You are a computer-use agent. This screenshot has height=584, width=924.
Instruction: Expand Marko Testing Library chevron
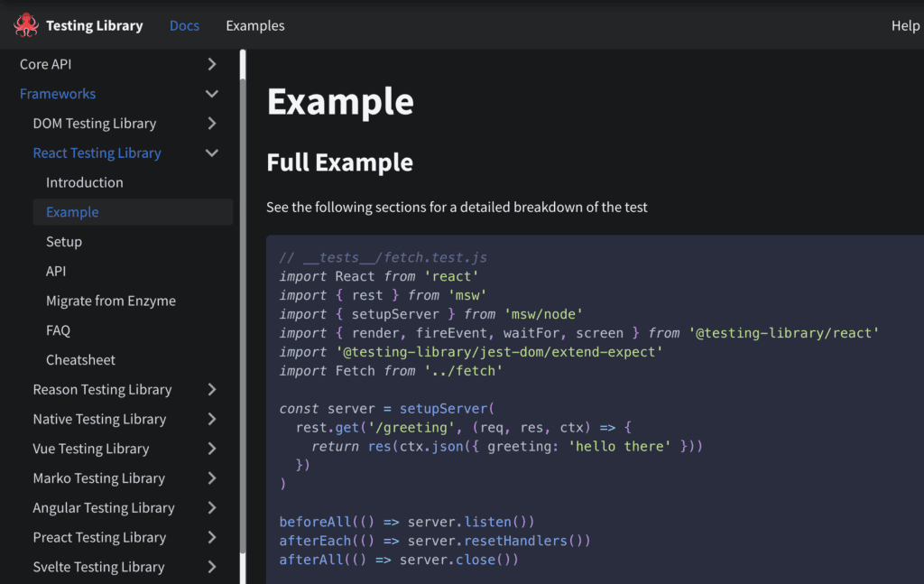tap(212, 477)
